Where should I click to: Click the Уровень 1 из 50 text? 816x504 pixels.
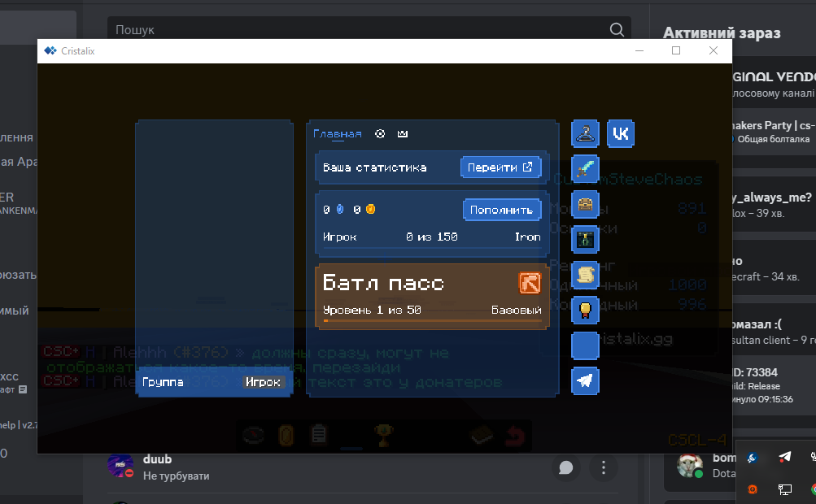(372, 310)
